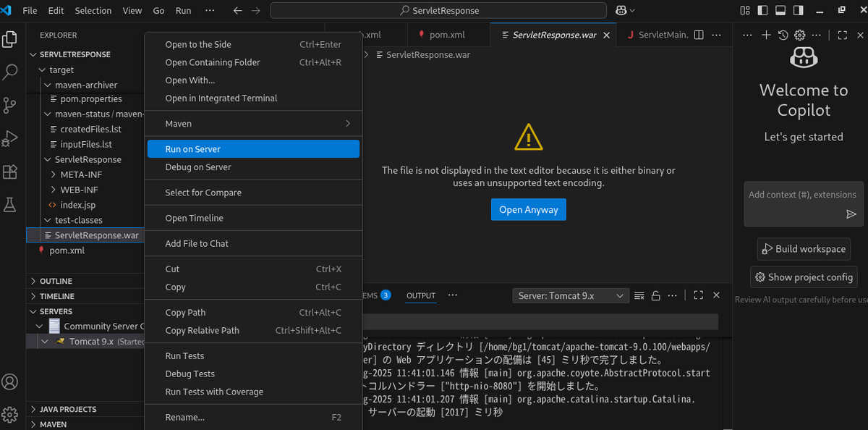This screenshot has height=430, width=868.
Task: Open Maven submenu in context menu
Action: point(253,124)
